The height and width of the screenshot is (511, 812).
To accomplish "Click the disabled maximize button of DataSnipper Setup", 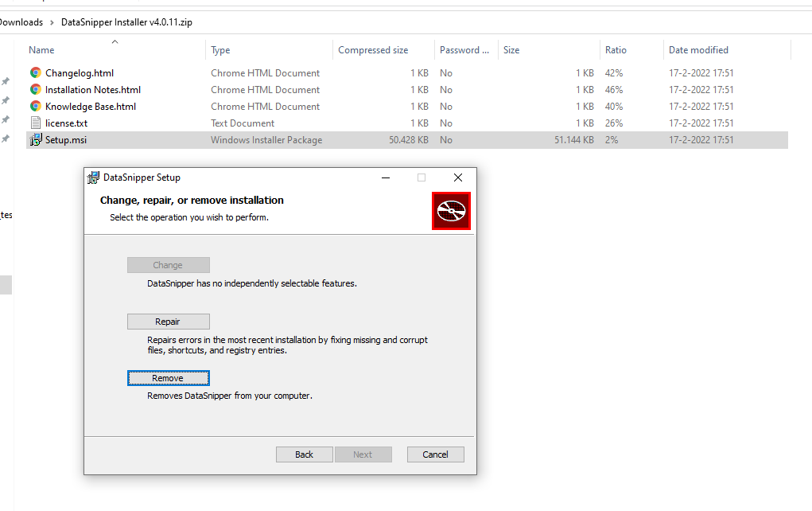I will pos(422,177).
